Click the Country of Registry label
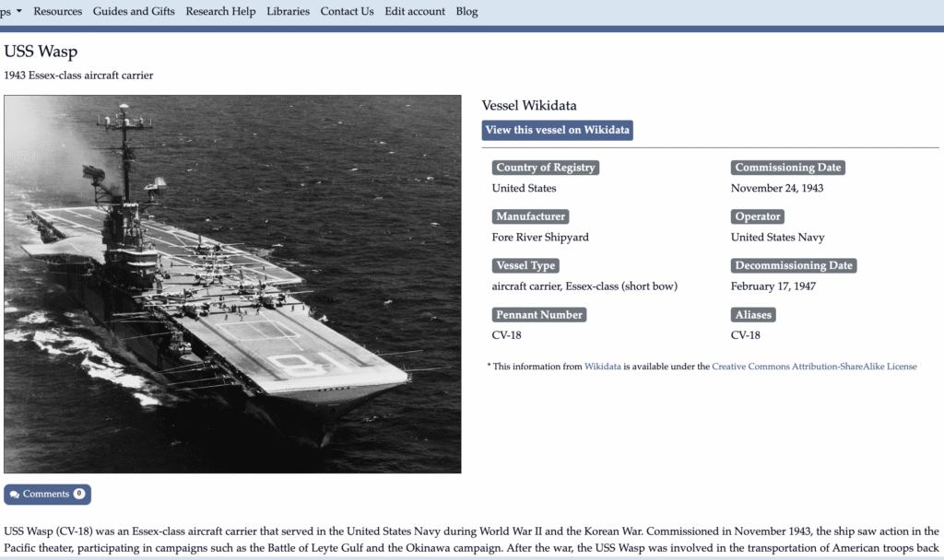Screen dimensions: 944x560 546,168
